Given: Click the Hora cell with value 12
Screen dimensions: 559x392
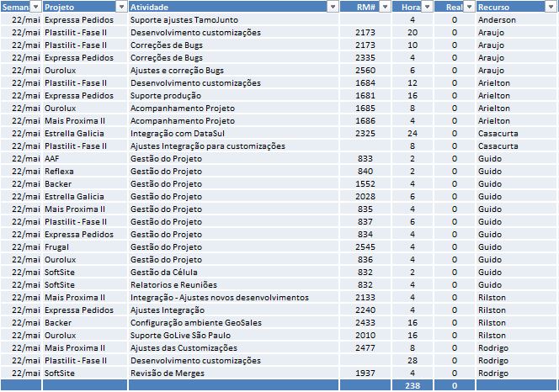Looking at the screenshot, I should click(413, 82).
